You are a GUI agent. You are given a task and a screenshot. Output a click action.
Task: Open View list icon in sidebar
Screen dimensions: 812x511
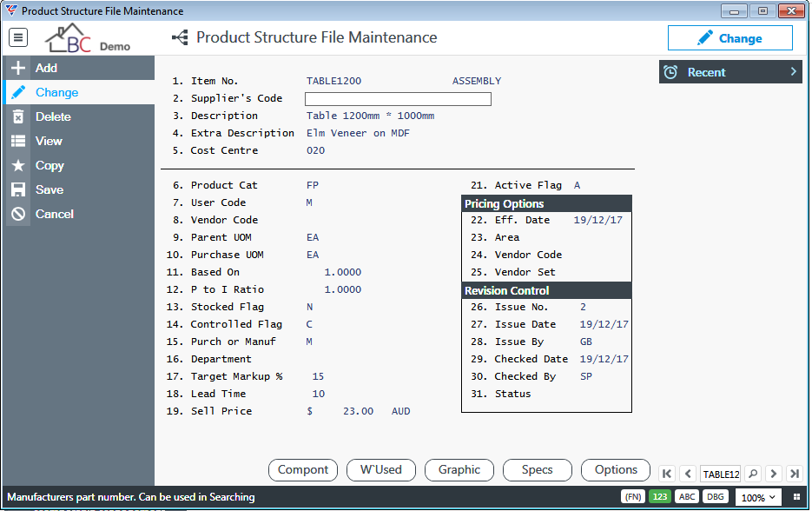coord(18,141)
